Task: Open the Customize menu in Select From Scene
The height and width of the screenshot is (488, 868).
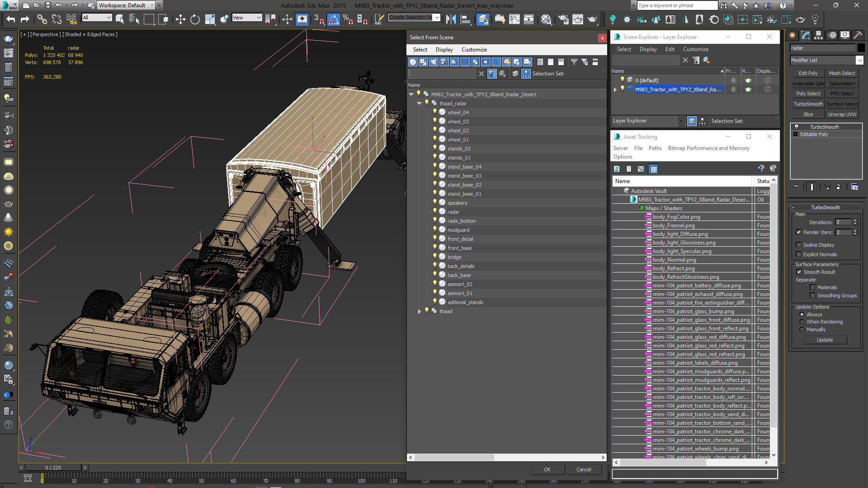Action: pyautogui.click(x=474, y=50)
